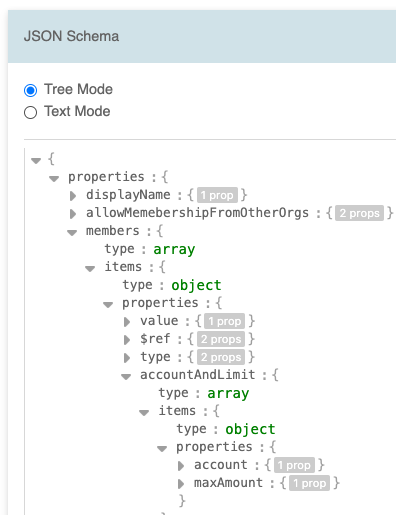
Task: Click the green array value under members
Action: pyautogui.click(x=174, y=249)
